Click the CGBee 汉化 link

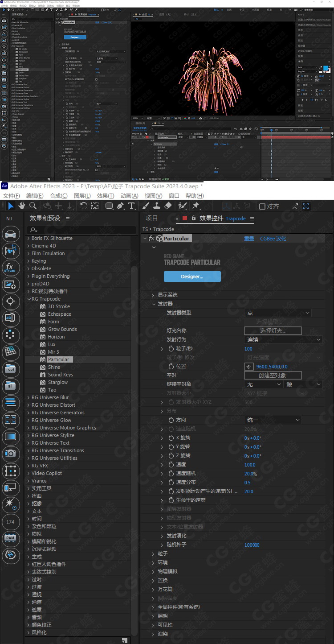(x=273, y=239)
